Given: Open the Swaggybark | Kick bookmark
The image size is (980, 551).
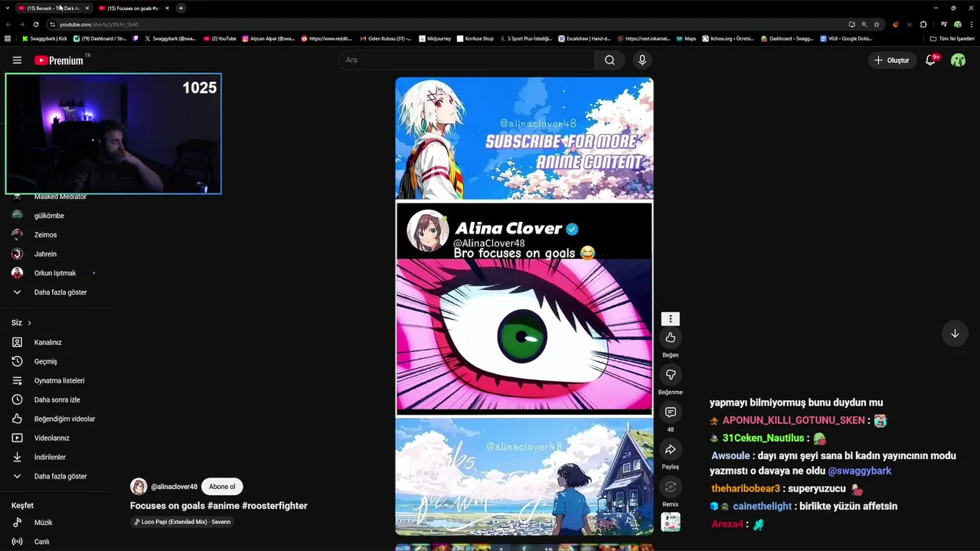Looking at the screenshot, I should tap(44, 38).
